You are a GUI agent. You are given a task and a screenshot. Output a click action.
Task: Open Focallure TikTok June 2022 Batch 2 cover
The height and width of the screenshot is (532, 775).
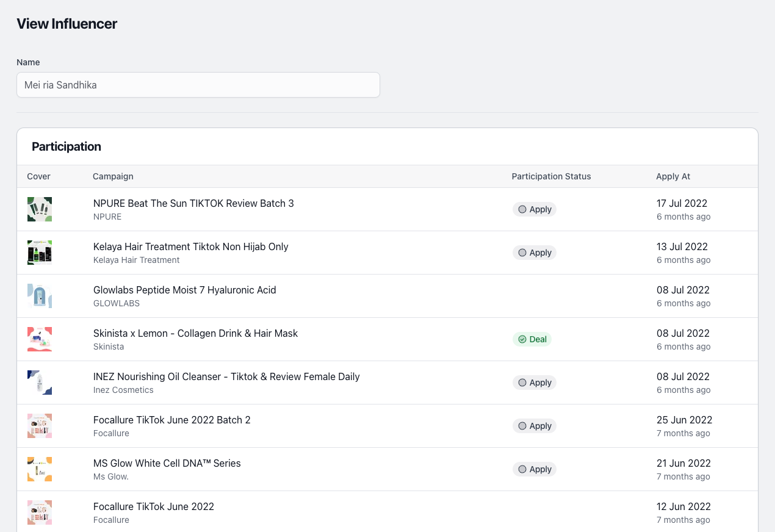(40, 426)
